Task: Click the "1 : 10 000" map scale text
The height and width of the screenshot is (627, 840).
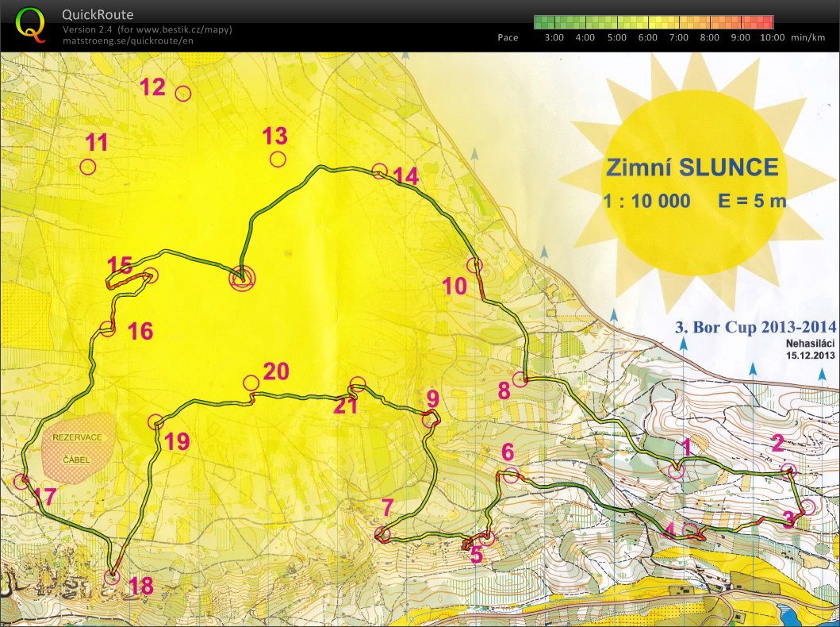Action: 646,202
